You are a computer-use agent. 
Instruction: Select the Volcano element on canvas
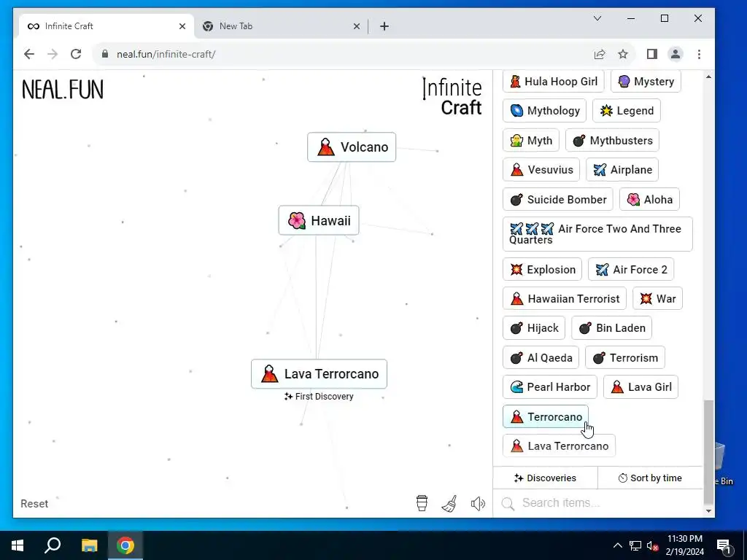tap(352, 147)
